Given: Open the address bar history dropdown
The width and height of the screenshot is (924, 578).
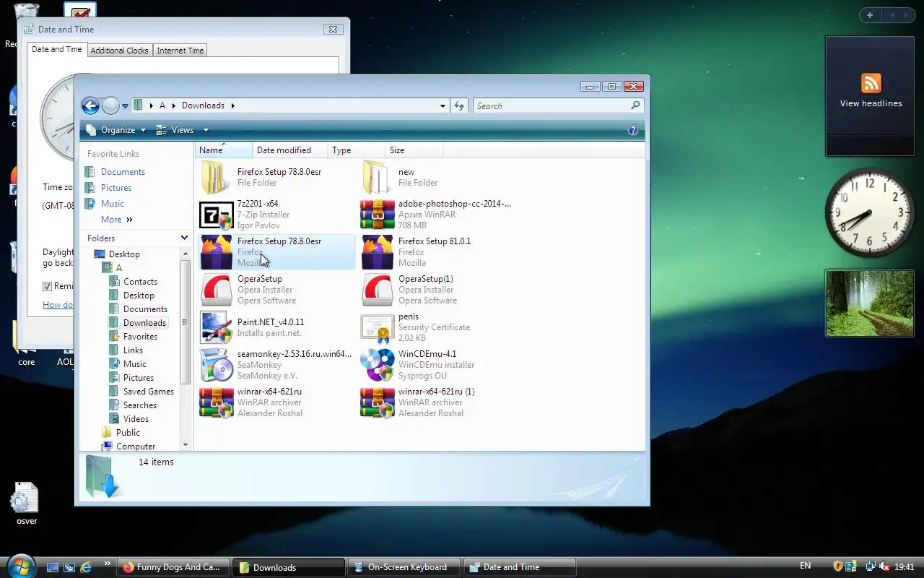Looking at the screenshot, I should pyautogui.click(x=443, y=105).
